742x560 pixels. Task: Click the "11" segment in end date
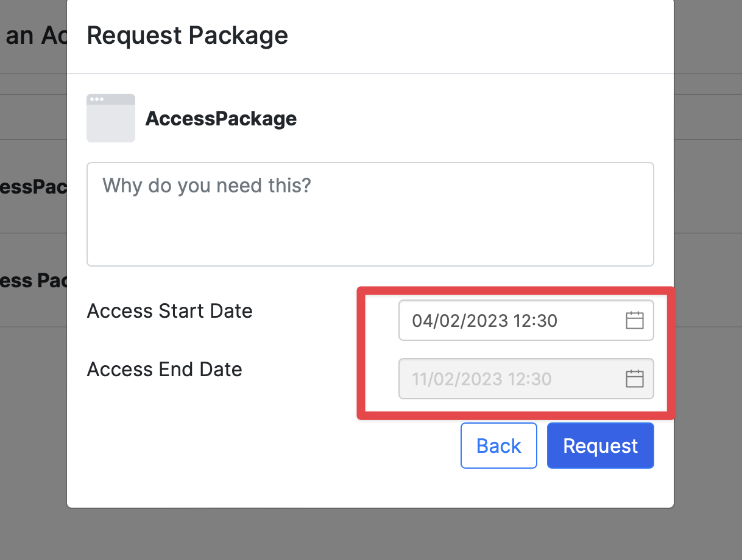pyautogui.click(x=420, y=379)
